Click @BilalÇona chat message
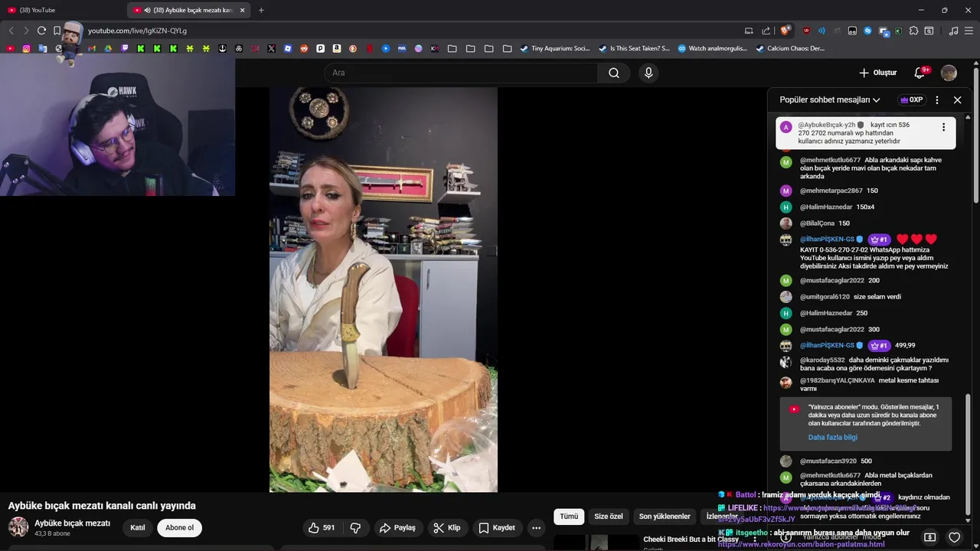The height and width of the screenshot is (551, 980). 865,223
